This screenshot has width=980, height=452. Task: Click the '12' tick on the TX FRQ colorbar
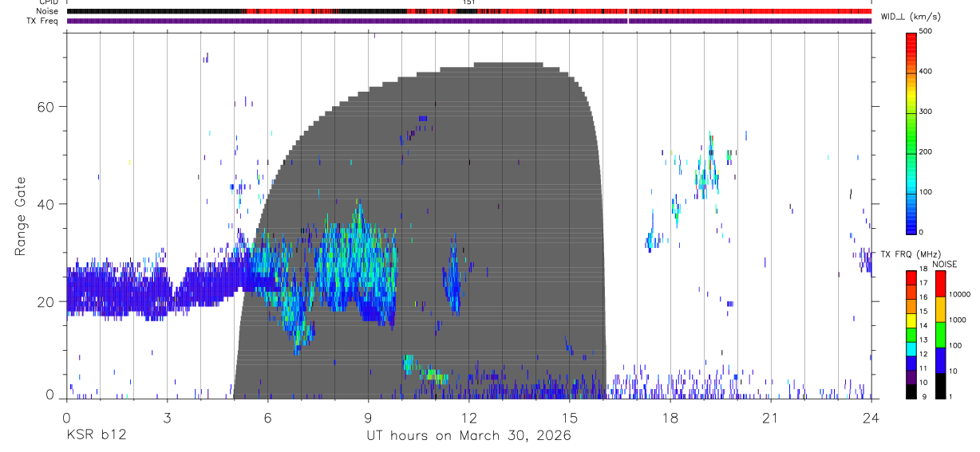pyautogui.click(x=925, y=354)
